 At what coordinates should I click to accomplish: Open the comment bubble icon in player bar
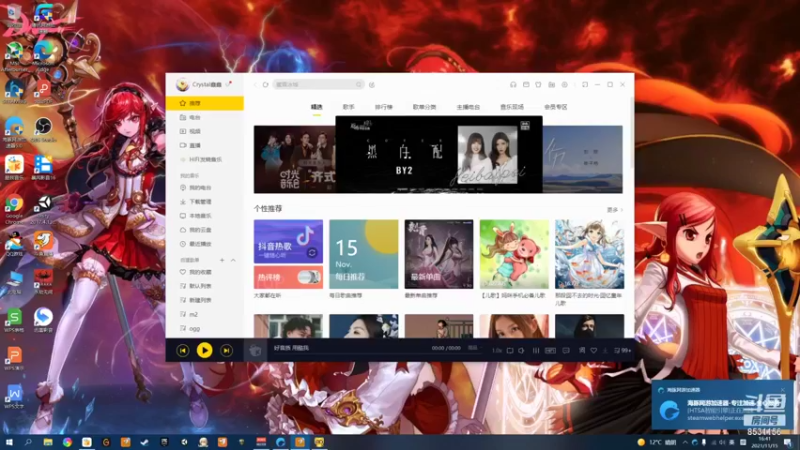pyautogui.click(x=566, y=351)
